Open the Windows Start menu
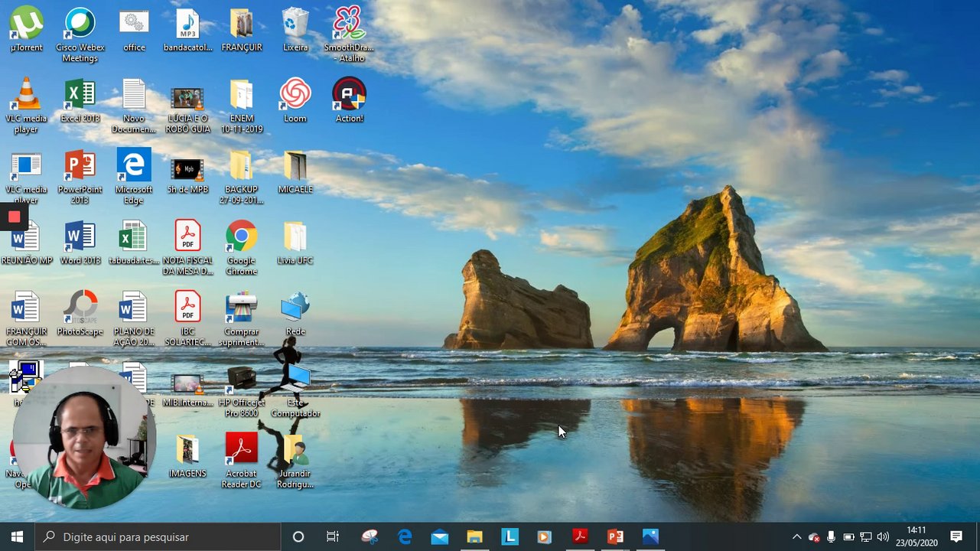 pyautogui.click(x=18, y=536)
